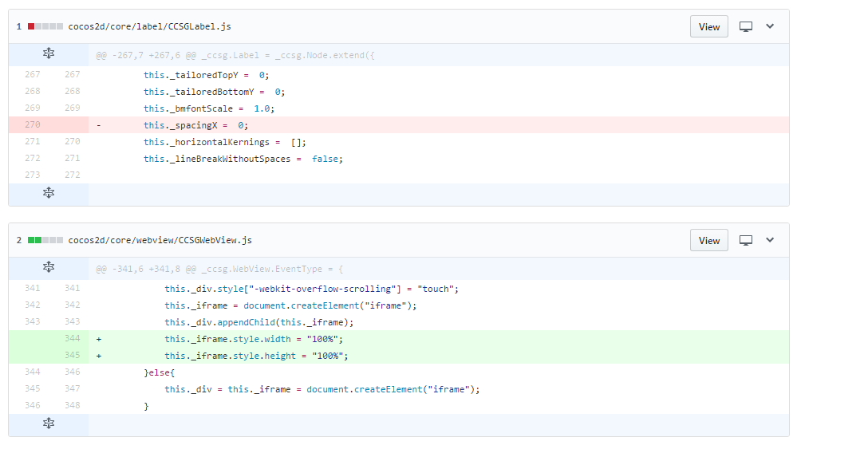The image size is (868, 449).
Task: Select deleted line number 270
Action: point(32,125)
